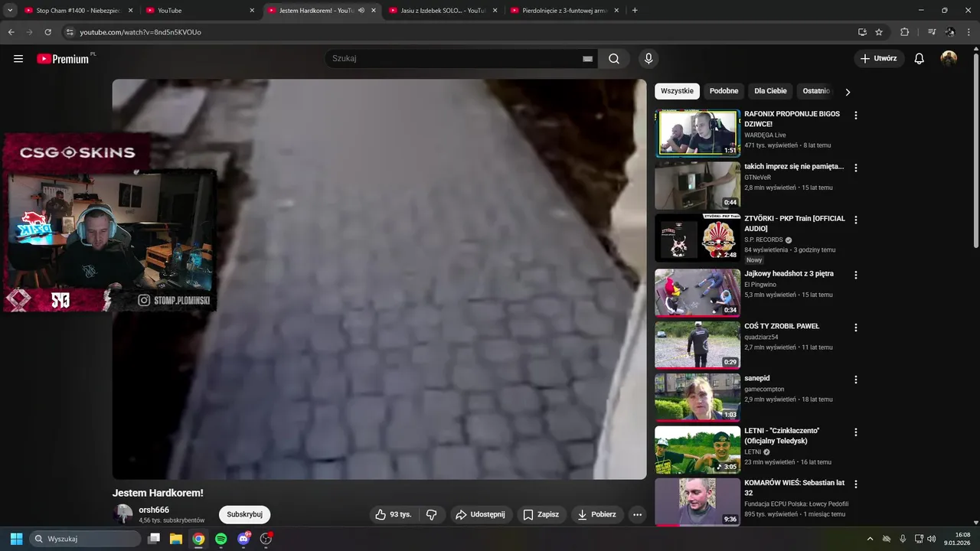980x551 pixels.
Task: Open options menu for COŚ TY ZROBIŁ PAWEŁ
Action: (x=856, y=328)
